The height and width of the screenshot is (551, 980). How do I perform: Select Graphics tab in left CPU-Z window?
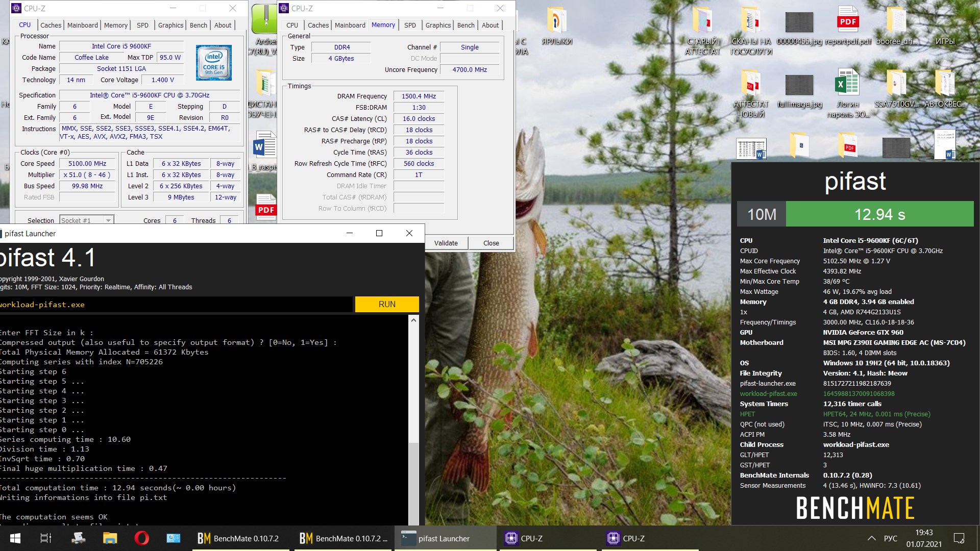pos(170,25)
